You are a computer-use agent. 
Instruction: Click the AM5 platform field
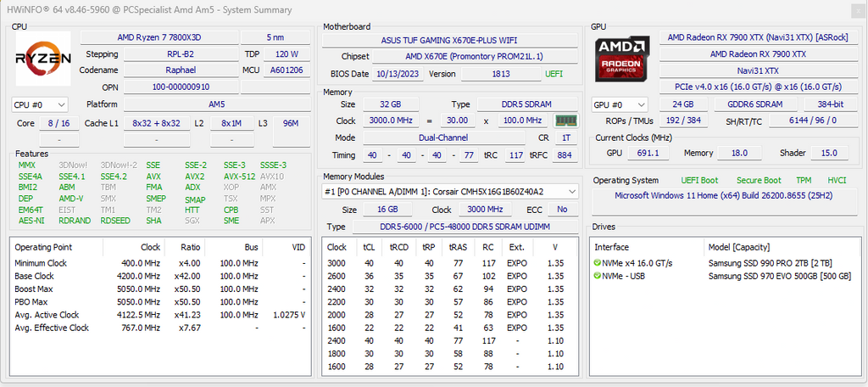[x=216, y=104]
